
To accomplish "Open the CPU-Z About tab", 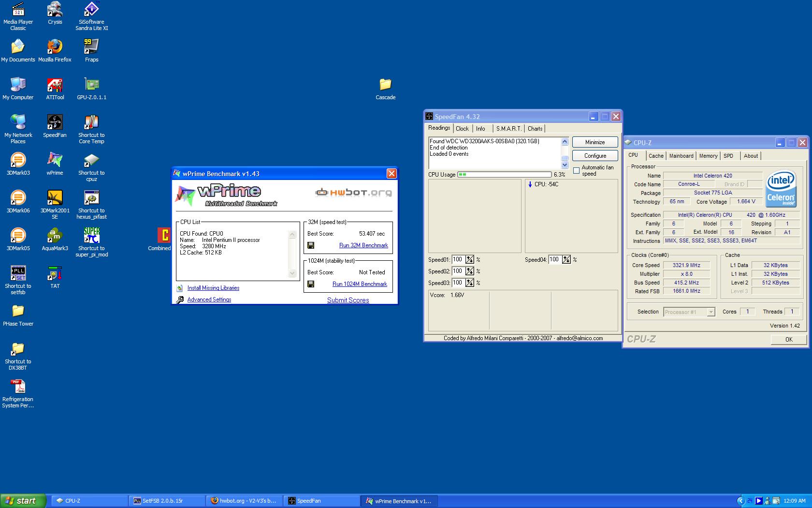I will 751,156.
